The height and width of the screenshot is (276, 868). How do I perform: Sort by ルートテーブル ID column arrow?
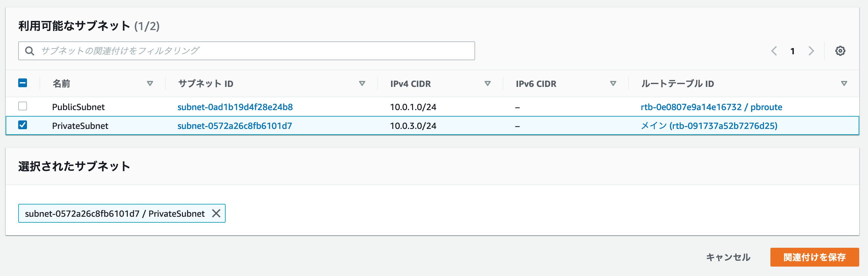[x=844, y=83]
